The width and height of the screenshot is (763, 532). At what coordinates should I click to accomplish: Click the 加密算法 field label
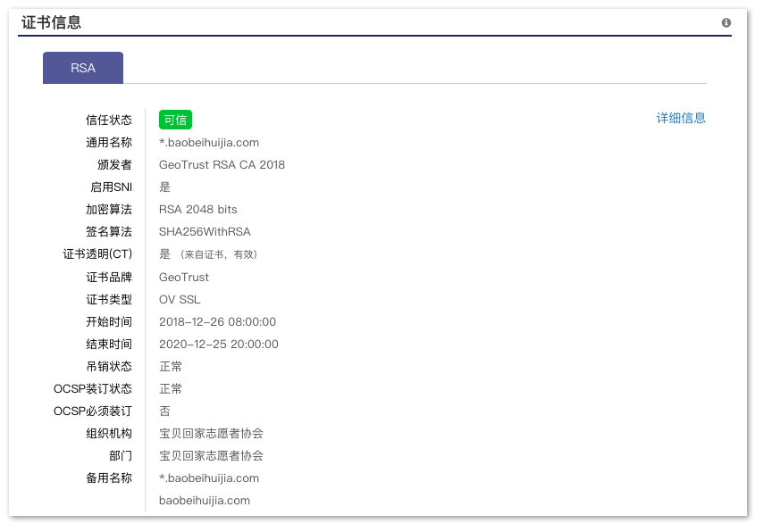click(109, 210)
